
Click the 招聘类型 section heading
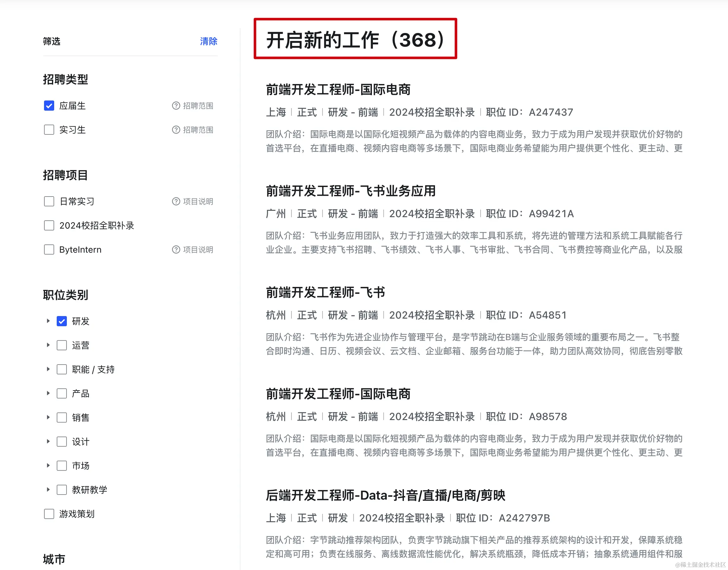(65, 80)
